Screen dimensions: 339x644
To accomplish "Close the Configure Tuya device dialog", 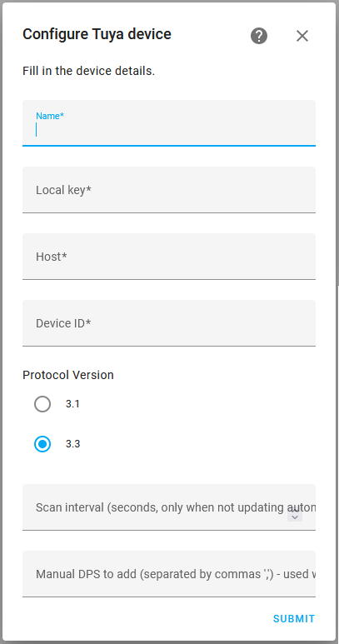I will point(302,36).
